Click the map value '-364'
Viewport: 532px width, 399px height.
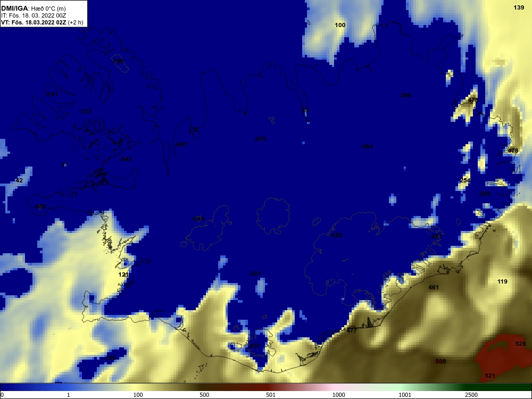coord(367,147)
